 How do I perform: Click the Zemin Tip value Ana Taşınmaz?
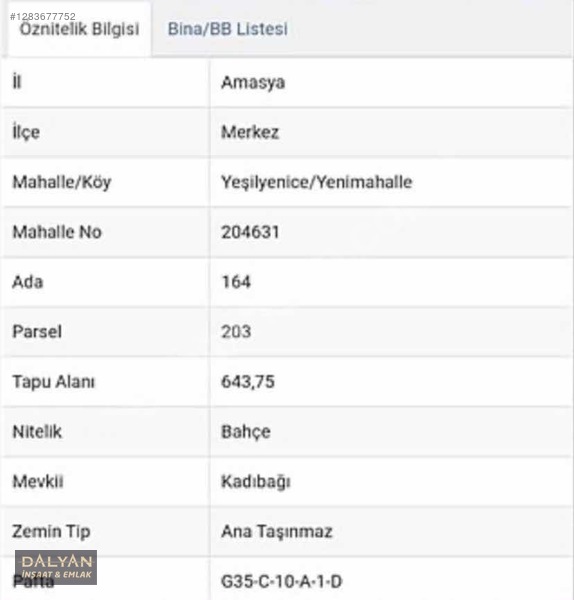277,532
